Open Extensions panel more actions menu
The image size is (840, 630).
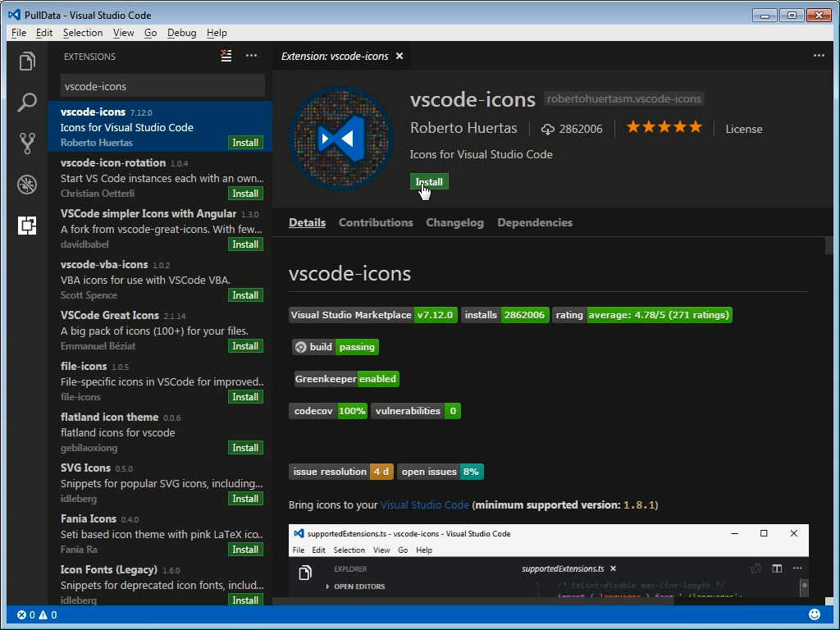click(251, 55)
